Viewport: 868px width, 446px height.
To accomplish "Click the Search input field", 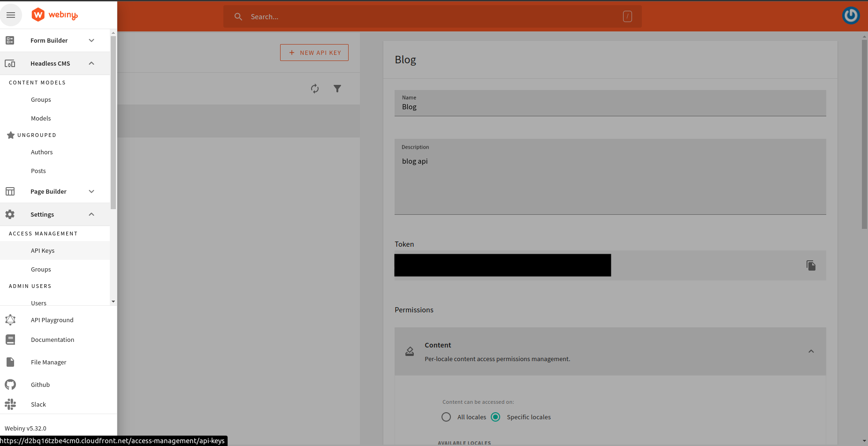I will 432,17.
